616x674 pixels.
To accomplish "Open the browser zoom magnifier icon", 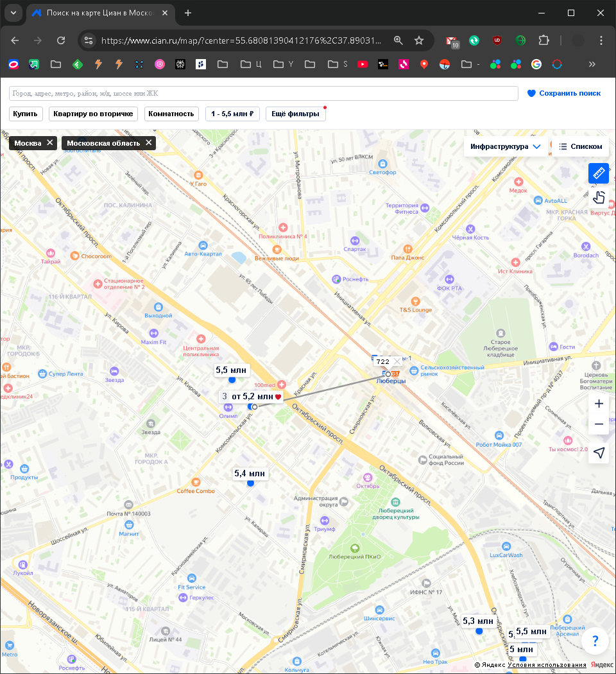I will point(398,40).
